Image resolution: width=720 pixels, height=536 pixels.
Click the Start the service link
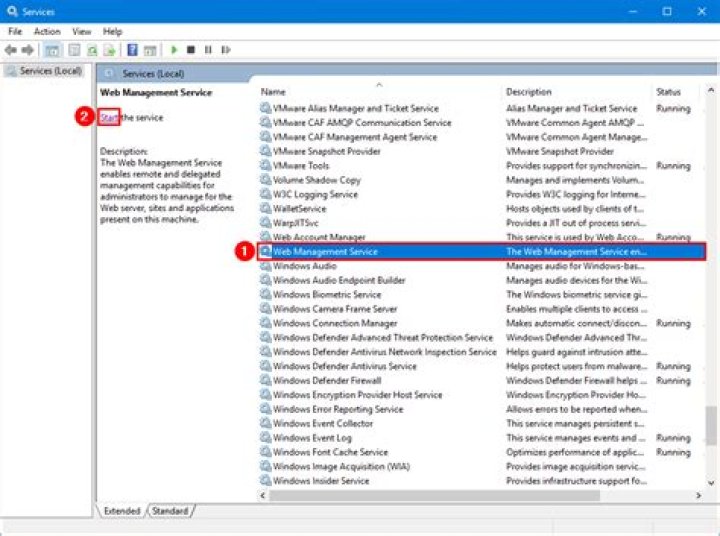(x=109, y=118)
